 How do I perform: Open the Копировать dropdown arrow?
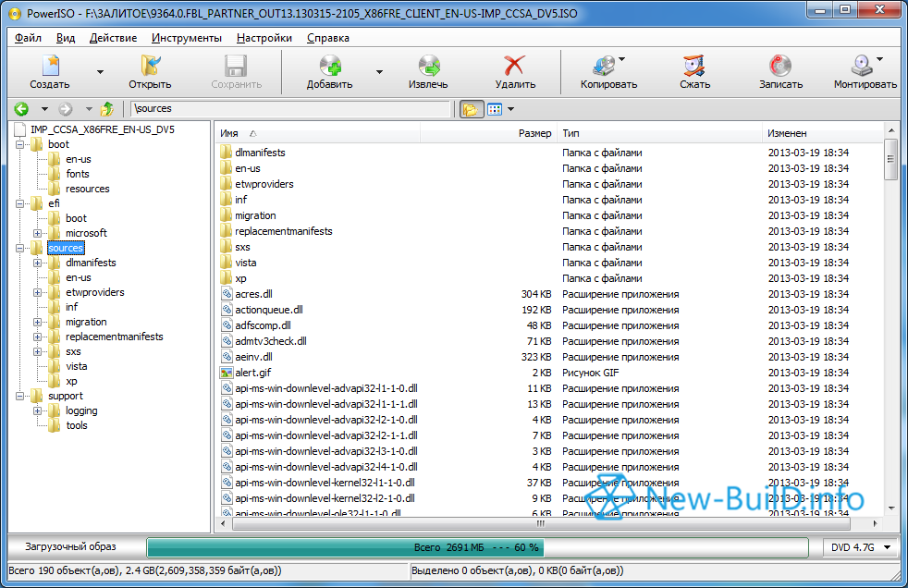[x=622, y=58]
